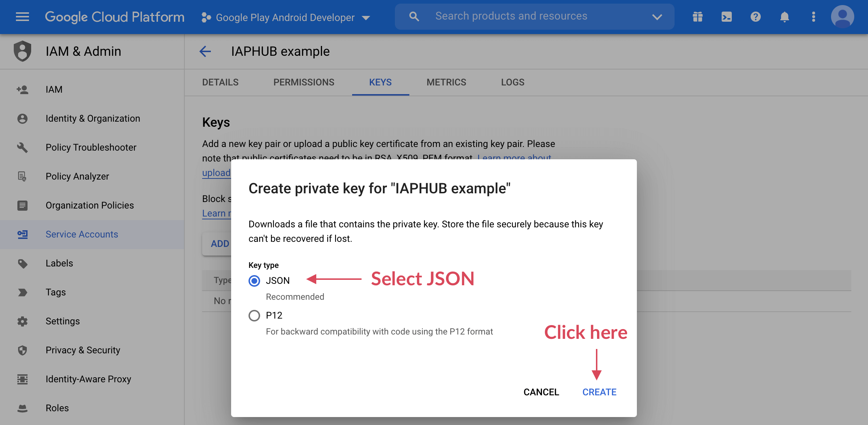Open the LOGS tab
868x425 pixels.
(512, 82)
